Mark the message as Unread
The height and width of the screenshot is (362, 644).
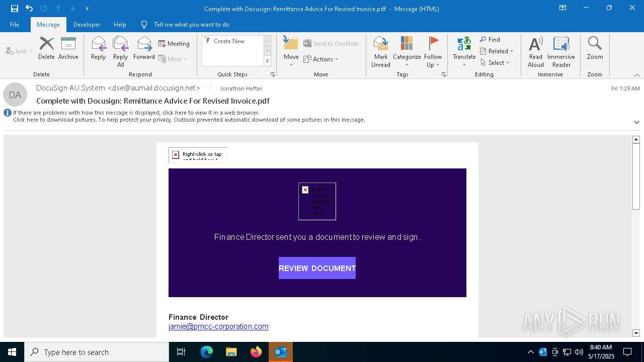[x=381, y=52]
